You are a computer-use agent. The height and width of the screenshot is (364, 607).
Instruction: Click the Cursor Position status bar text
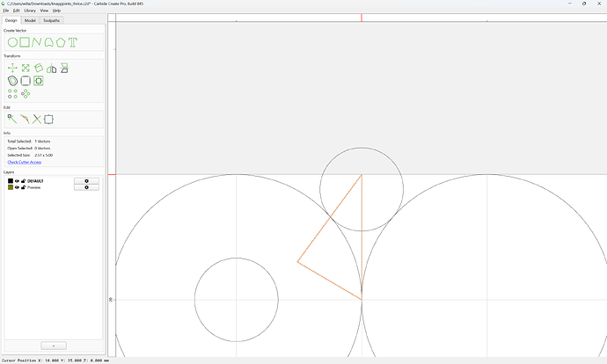pyautogui.click(x=55, y=360)
